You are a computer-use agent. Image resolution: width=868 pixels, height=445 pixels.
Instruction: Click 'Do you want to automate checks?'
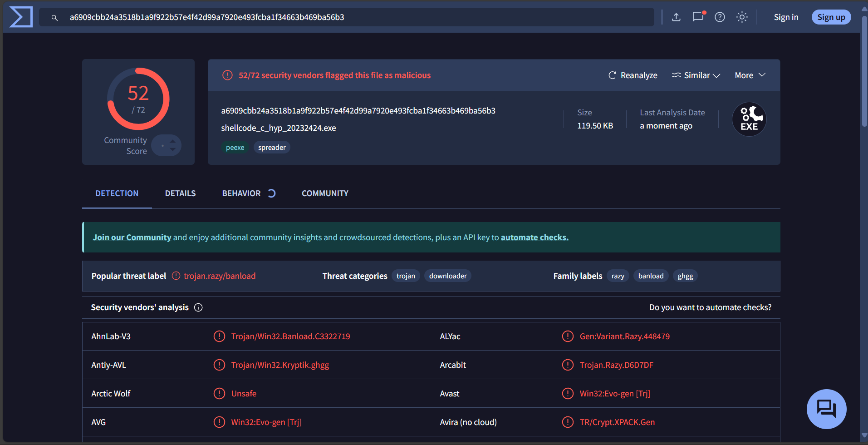[x=710, y=307]
